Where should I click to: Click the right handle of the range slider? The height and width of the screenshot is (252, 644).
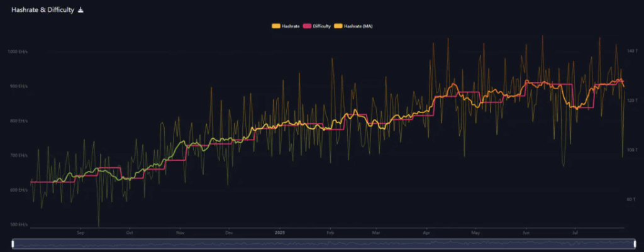(631, 244)
